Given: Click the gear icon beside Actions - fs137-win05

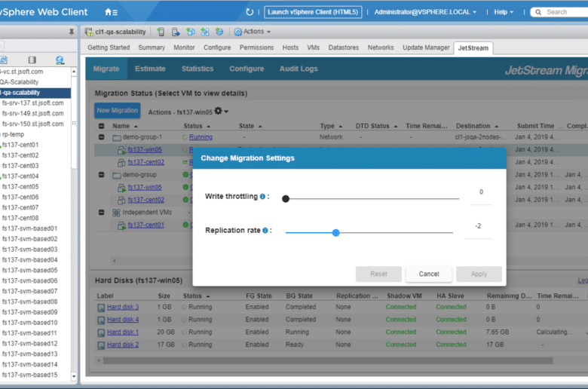Looking at the screenshot, I should tap(219, 111).
